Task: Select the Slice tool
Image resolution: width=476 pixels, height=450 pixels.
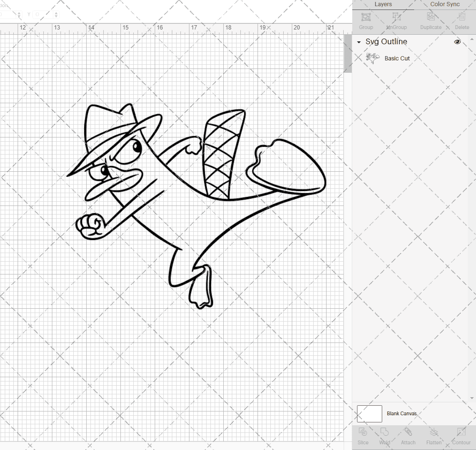Action: pyautogui.click(x=363, y=435)
